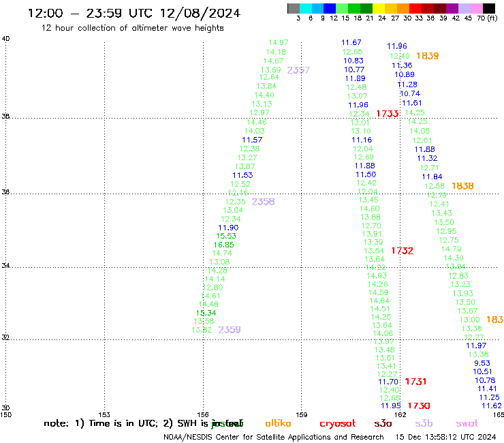This screenshot has height=443, width=504.
Task: Click the blue wave height value '11.90'
Action: (228, 228)
